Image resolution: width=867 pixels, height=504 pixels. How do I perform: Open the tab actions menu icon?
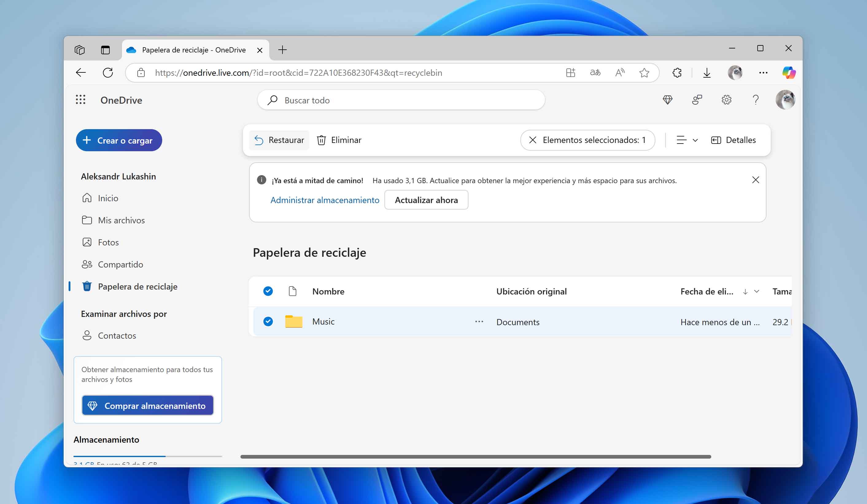point(105,50)
